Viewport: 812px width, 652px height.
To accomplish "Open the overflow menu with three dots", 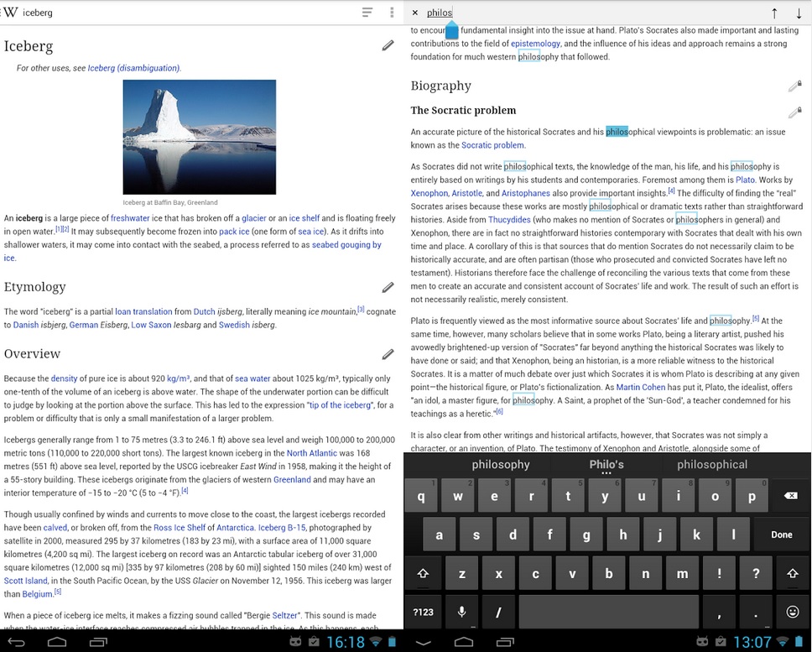I will (391, 12).
